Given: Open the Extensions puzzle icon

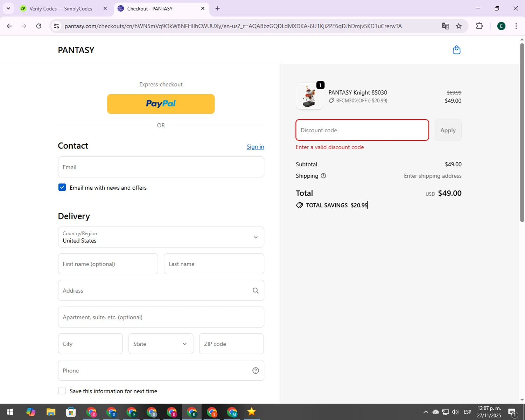Looking at the screenshot, I should (479, 26).
